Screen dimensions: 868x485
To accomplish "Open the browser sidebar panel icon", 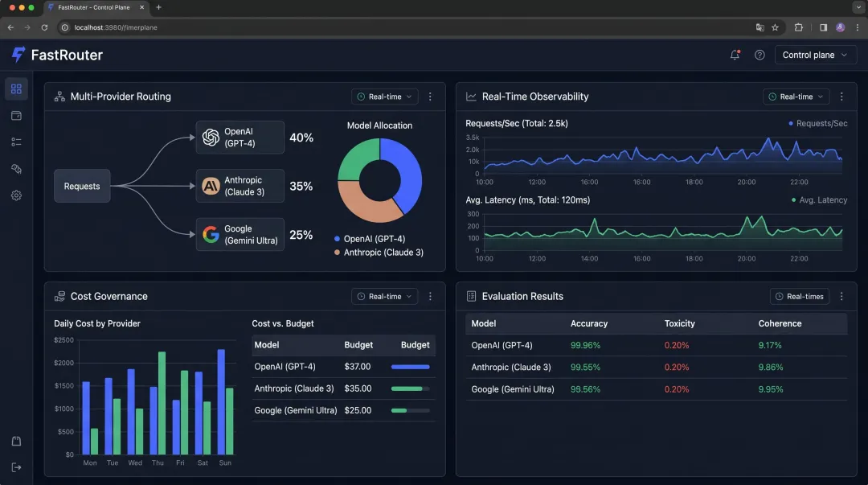I will pyautogui.click(x=823, y=27).
